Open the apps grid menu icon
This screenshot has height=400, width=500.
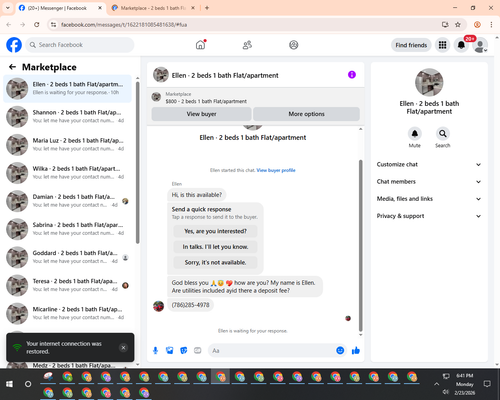[x=442, y=45]
